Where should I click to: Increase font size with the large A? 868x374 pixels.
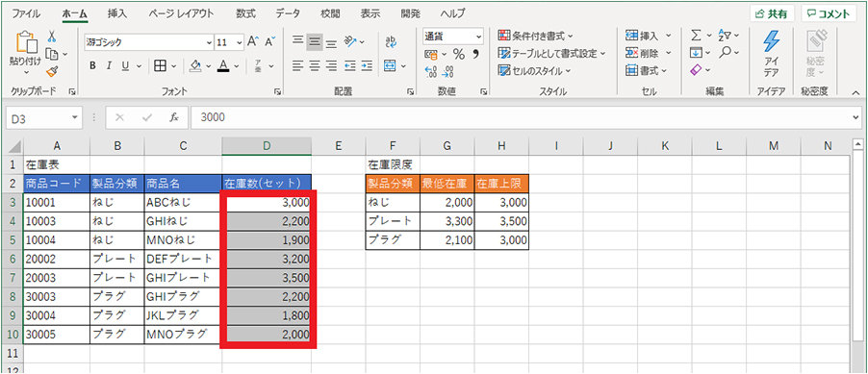(253, 42)
